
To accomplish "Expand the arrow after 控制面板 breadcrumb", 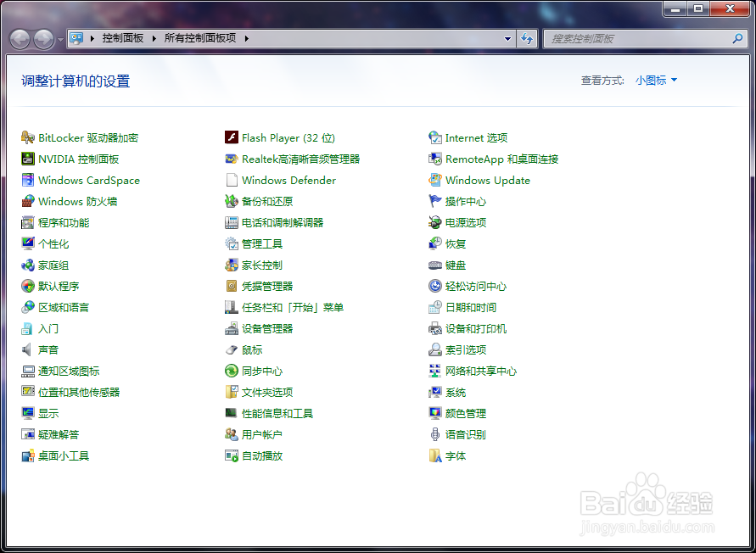I will pyautogui.click(x=154, y=38).
